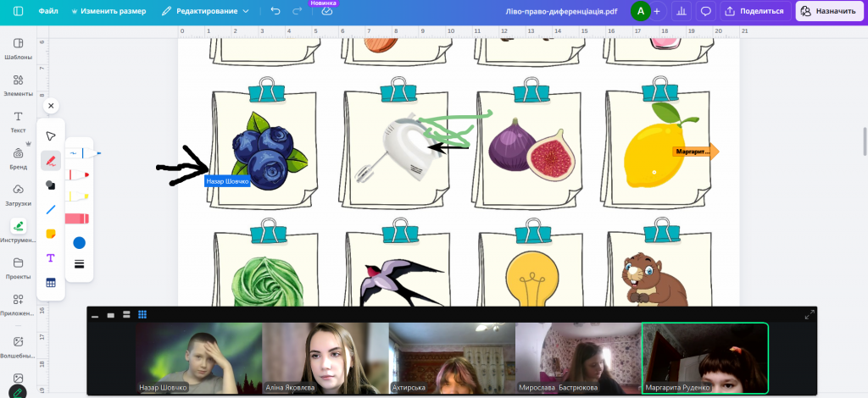Expand the video panel to fullscreen

[x=809, y=314]
